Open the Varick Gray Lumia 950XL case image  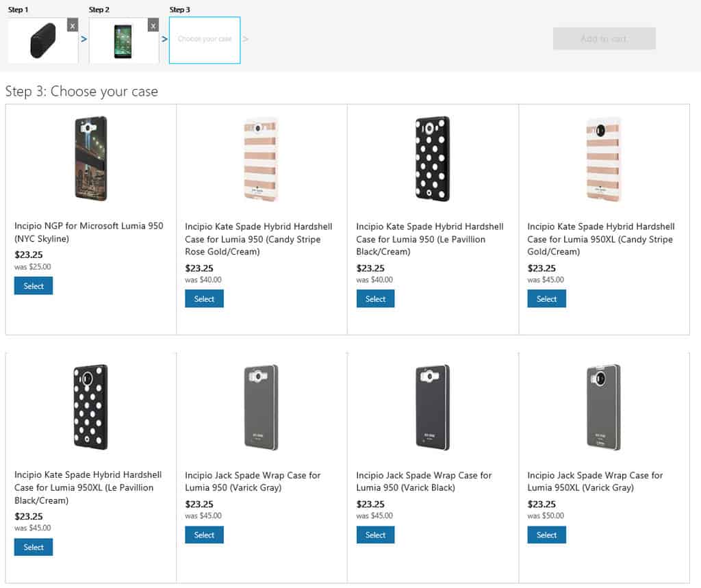click(604, 407)
